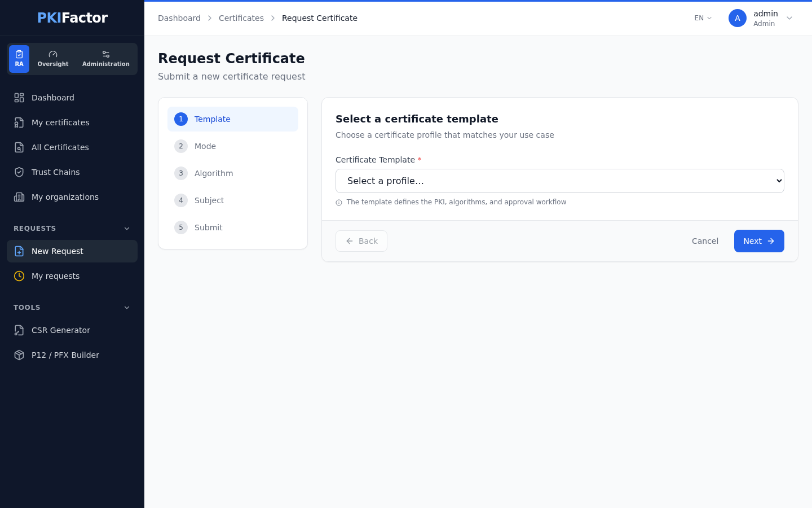Click the Trust Chains shield icon
Image resolution: width=812 pixels, height=508 pixels.
click(x=19, y=172)
